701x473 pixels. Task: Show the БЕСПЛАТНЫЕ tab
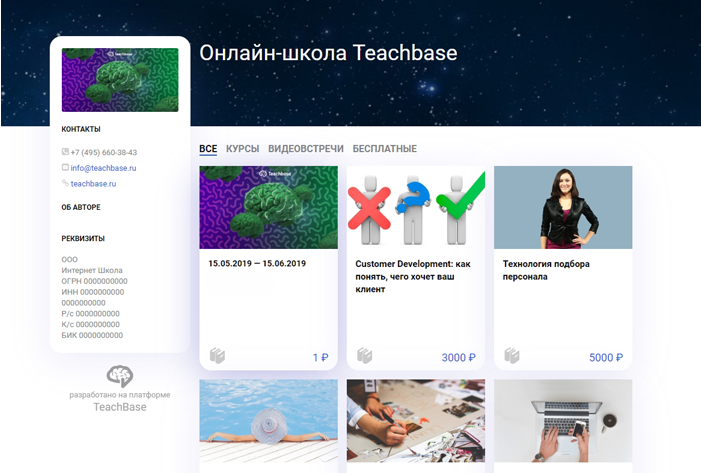click(384, 149)
